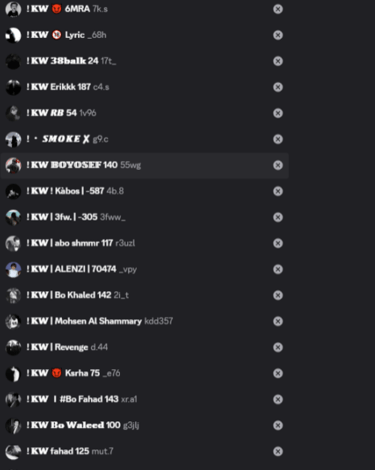Image resolution: width=375 pixels, height=470 pixels.
Task: Remove ALENZI 70474 with X icon
Action: pyautogui.click(x=278, y=269)
